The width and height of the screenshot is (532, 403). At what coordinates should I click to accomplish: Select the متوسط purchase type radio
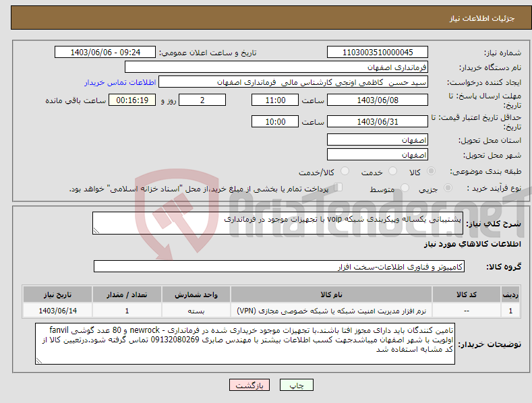pos(405,188)
